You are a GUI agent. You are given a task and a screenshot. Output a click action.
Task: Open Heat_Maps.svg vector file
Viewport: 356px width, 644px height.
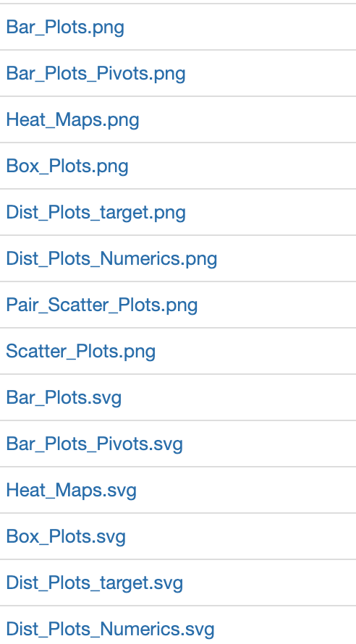[71, 491]
